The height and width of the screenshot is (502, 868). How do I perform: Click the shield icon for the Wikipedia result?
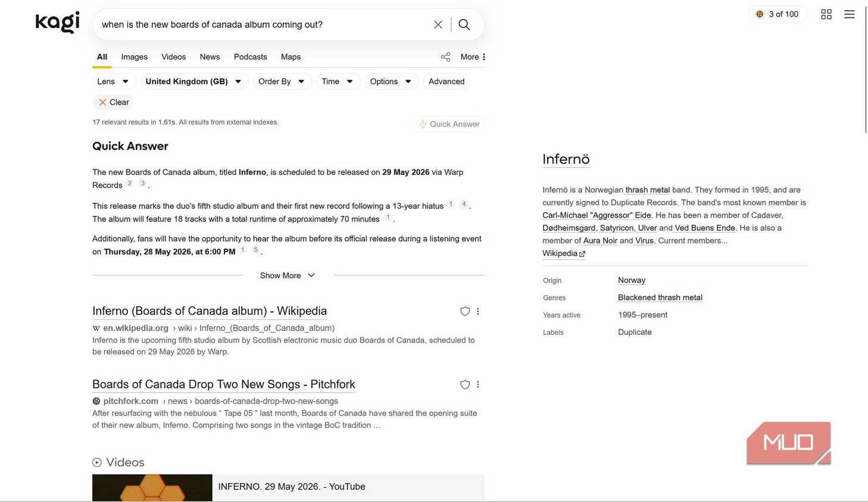[x=465, y=311]
